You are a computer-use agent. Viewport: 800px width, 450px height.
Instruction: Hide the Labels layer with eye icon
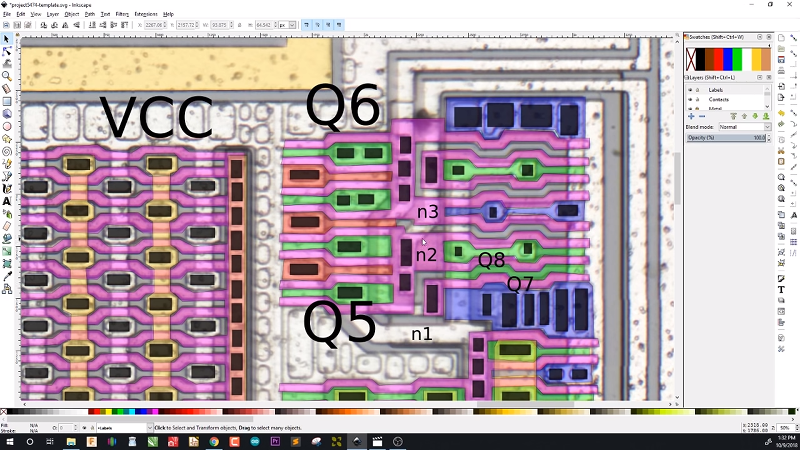689,90
